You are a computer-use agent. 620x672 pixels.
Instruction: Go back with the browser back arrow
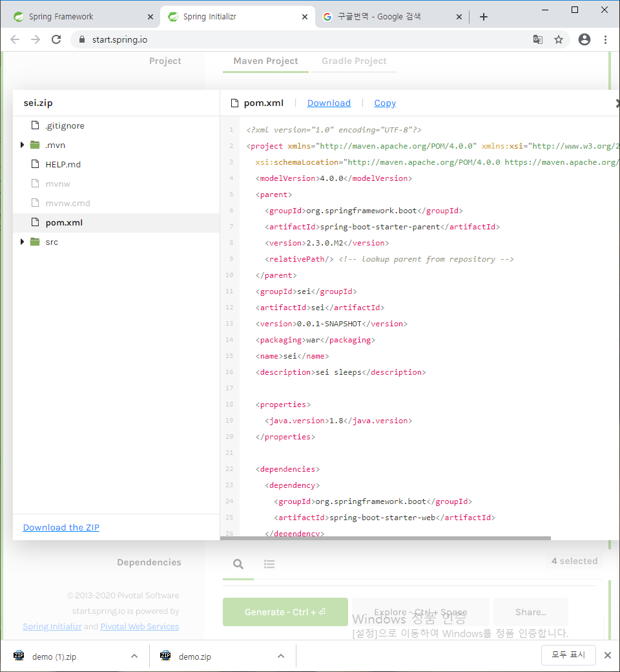click(x=15, y=39)
